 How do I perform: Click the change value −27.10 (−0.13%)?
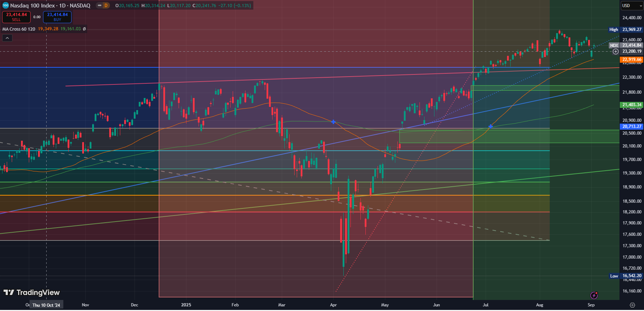pos(235,5)
